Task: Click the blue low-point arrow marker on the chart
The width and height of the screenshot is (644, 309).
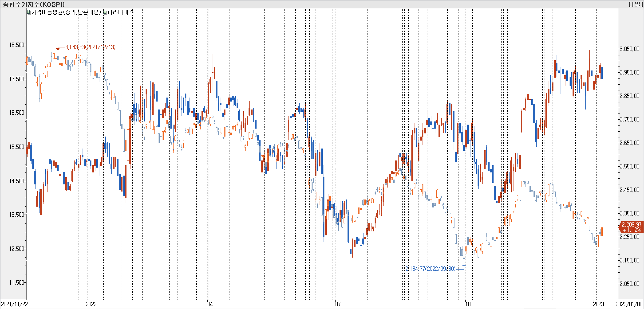Action: tap(464, 265)
